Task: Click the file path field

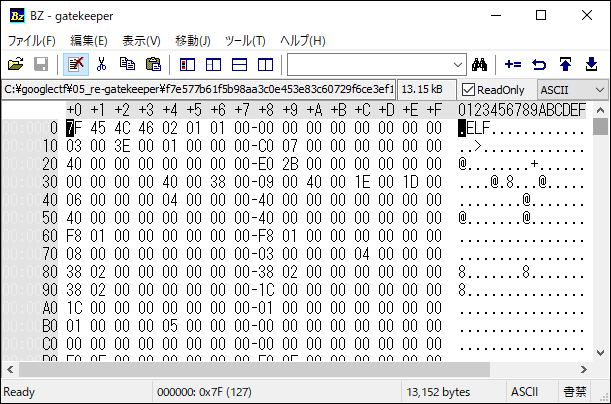Action: [199, 90]
